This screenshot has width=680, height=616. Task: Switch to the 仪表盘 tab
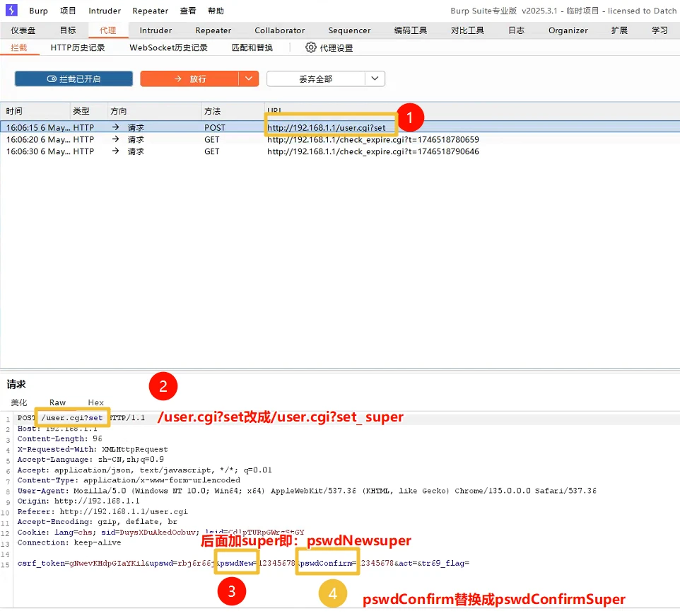pyautogui.click(x=23, y=30)
